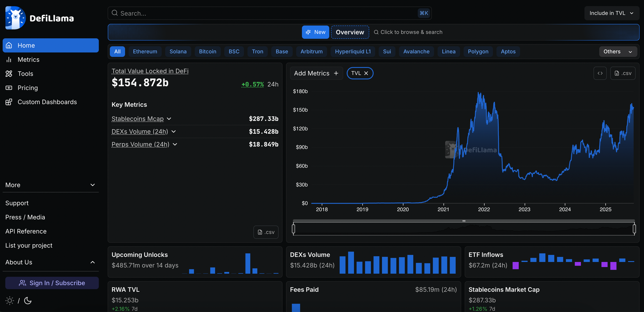Screen dimensions: 644x312
Task: Click the Overview tab button
Action: (x=350, y=32)
